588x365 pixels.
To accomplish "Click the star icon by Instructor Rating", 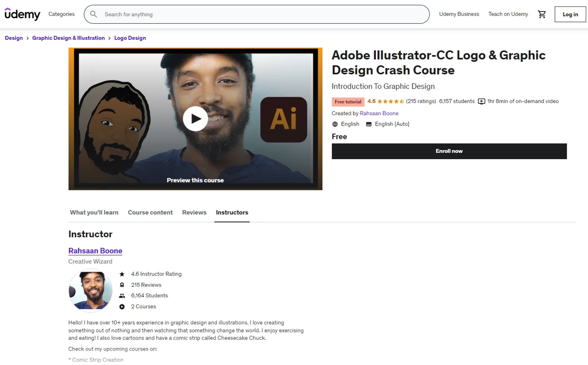I will point(122,274).
